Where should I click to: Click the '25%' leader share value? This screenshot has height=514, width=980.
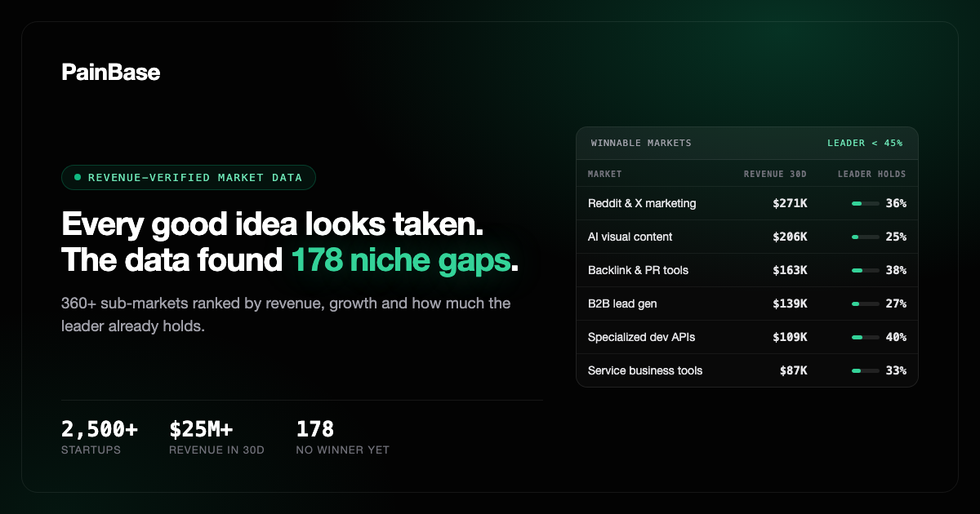[x=896, y=237]
